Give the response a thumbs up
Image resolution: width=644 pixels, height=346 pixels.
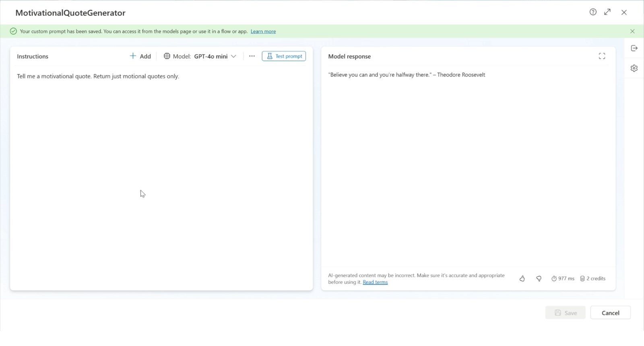pos(522,278)
